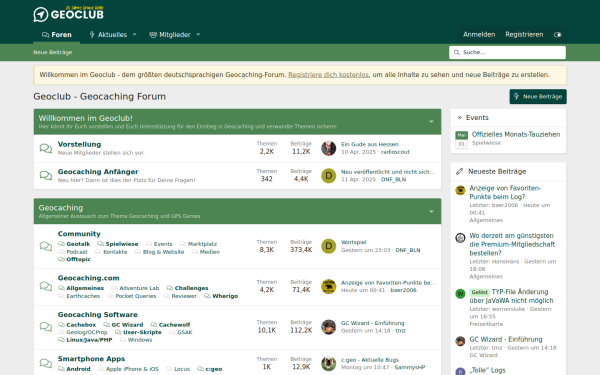This screenshot has width=600, height=375.
Task: Collapse the Willkommen im Geoclub category
Action: [x=431, y=122]
